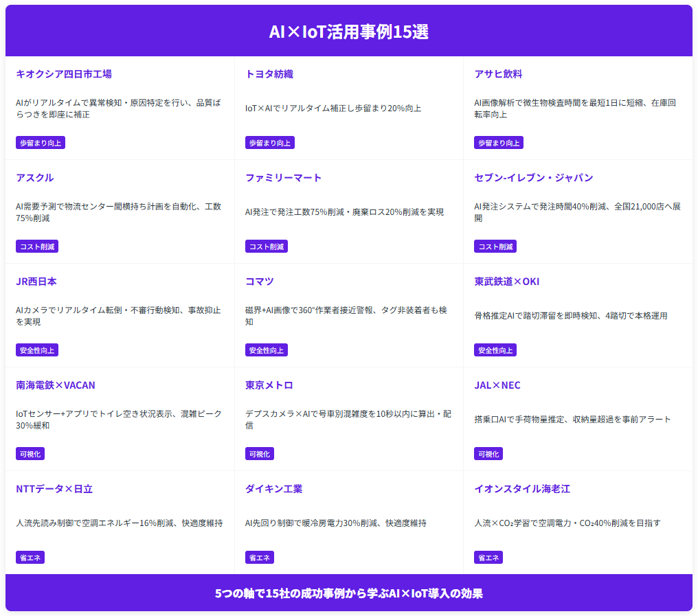Viewport: 698px width, 616px height.
Task: Click the 省エネ tag under イオンスタイル海老江
Action: pyautogui.click(x=488, y=558)
